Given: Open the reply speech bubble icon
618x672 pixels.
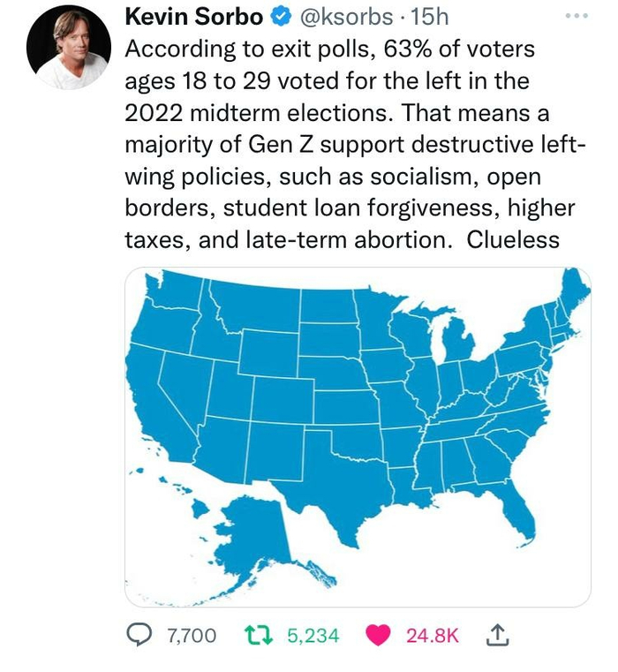Looking at the screenshot, I should [140, 635].
